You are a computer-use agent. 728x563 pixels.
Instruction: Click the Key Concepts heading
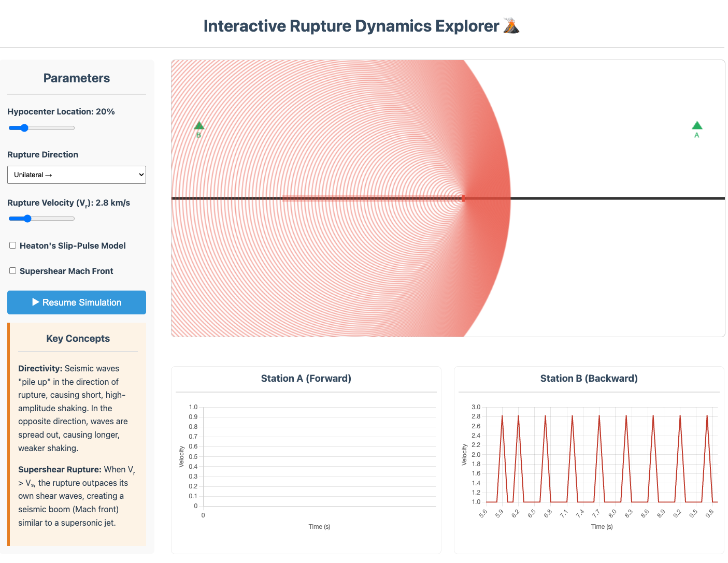[x=78, y=338]
